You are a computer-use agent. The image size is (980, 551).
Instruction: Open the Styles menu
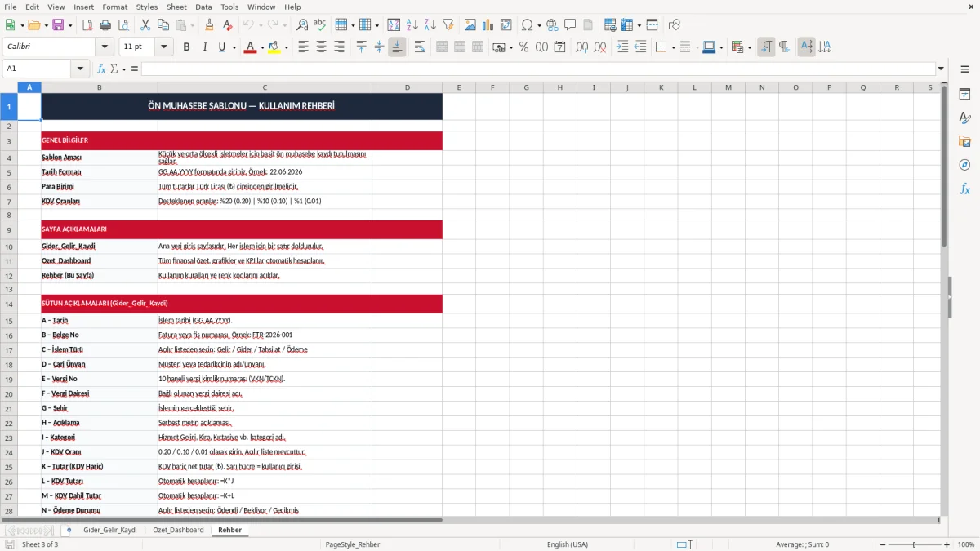[147, 7]
